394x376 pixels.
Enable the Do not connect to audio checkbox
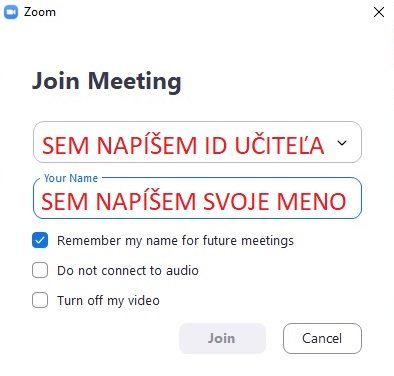coord(40,270)
